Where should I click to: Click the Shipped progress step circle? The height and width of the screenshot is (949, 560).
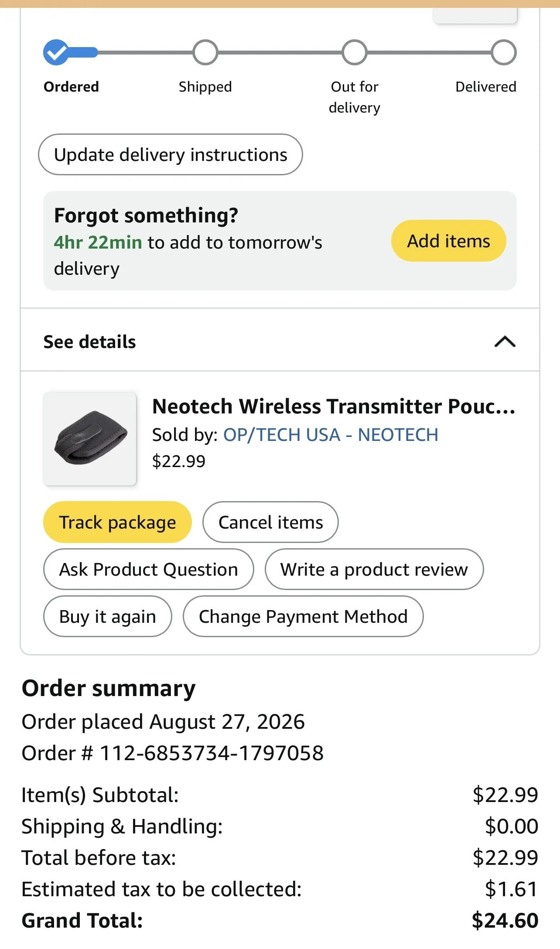tap(205, 52)
